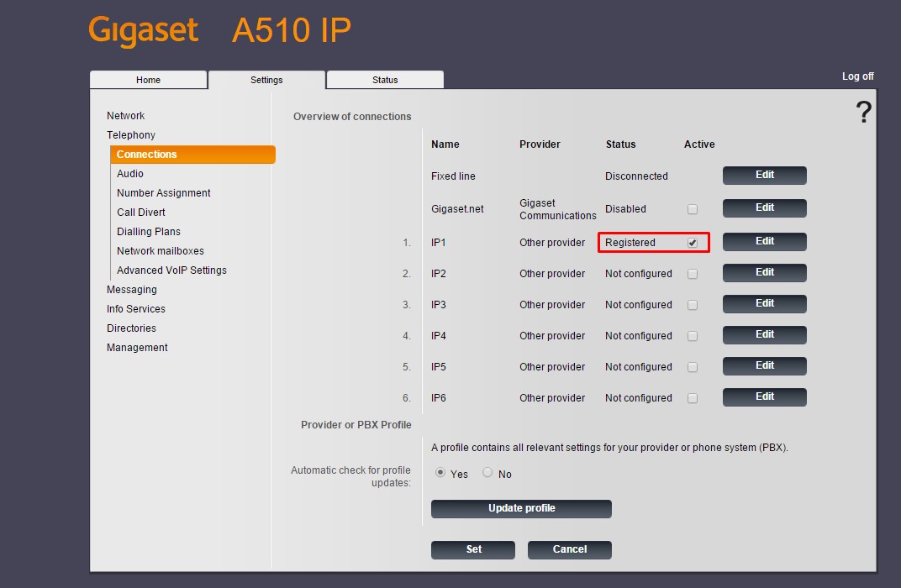This screenshot has height=588, width=901.
Task: Edit the IP6 connection
Action: [764, 396]
